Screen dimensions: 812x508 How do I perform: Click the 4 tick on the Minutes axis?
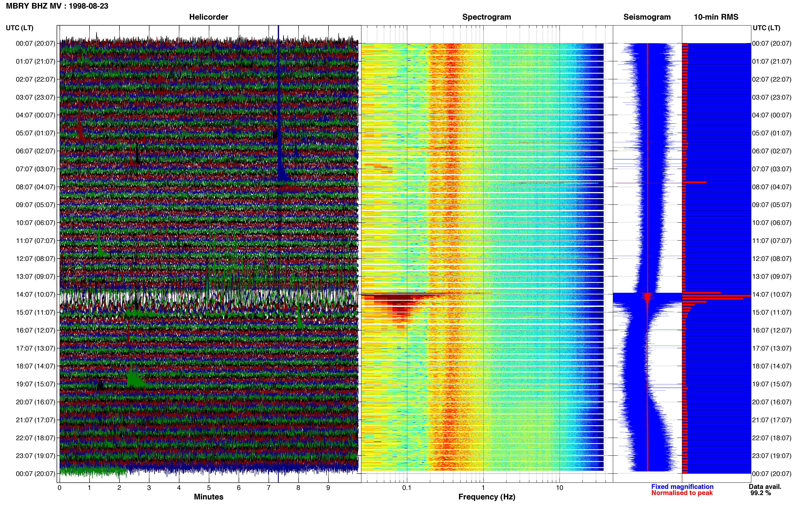(x=179, y=488)
